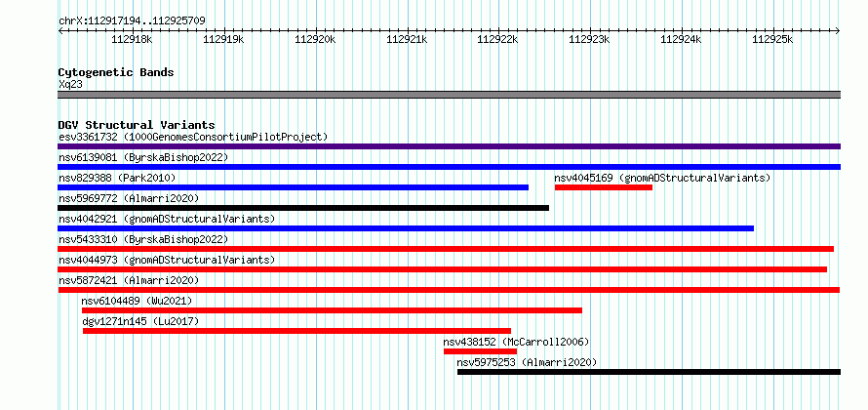Click the nsv5969772 (Almarri2020) label
Viewport: 868px width, 410px height.
click(129, 198)
